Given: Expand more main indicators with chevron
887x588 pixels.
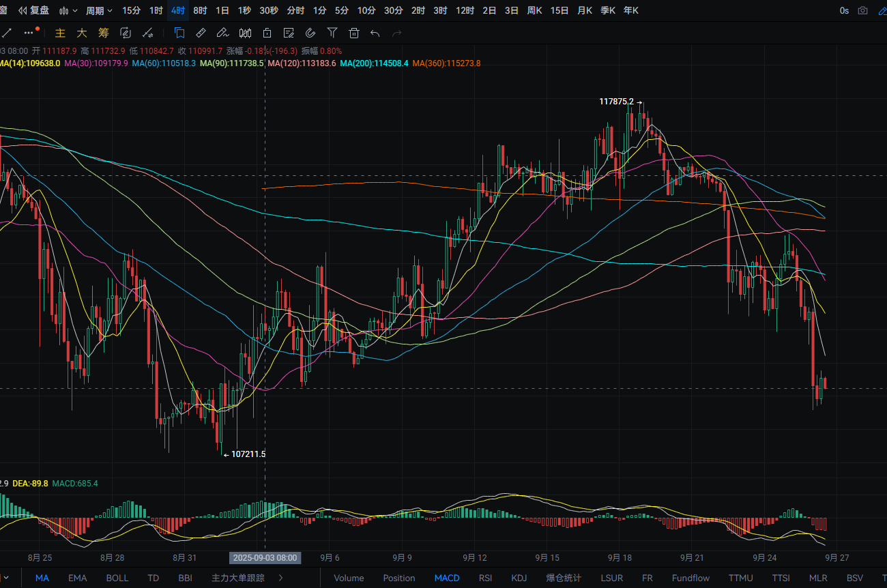Looking at the screenshot, I should click(x=280, y=578).
